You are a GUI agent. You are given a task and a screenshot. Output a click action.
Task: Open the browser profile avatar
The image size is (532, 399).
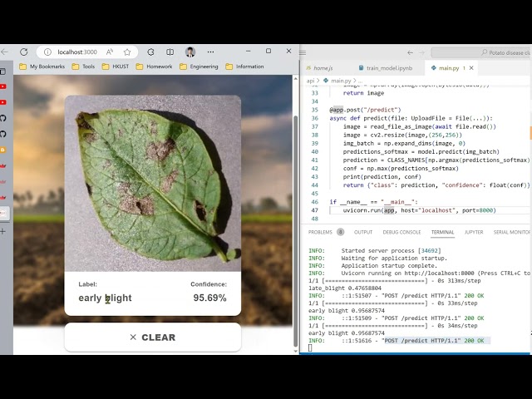point(190,52)
